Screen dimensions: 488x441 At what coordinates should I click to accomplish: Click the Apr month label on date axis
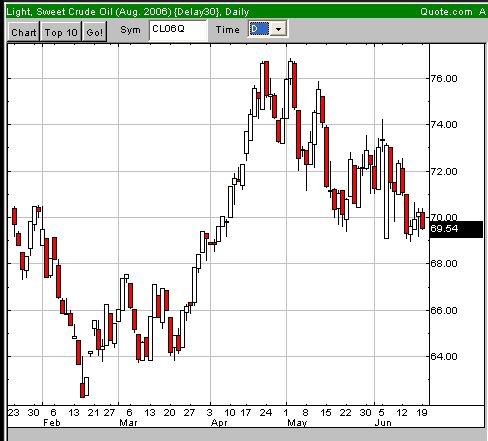pyautogui.click(x=219, y=423)
